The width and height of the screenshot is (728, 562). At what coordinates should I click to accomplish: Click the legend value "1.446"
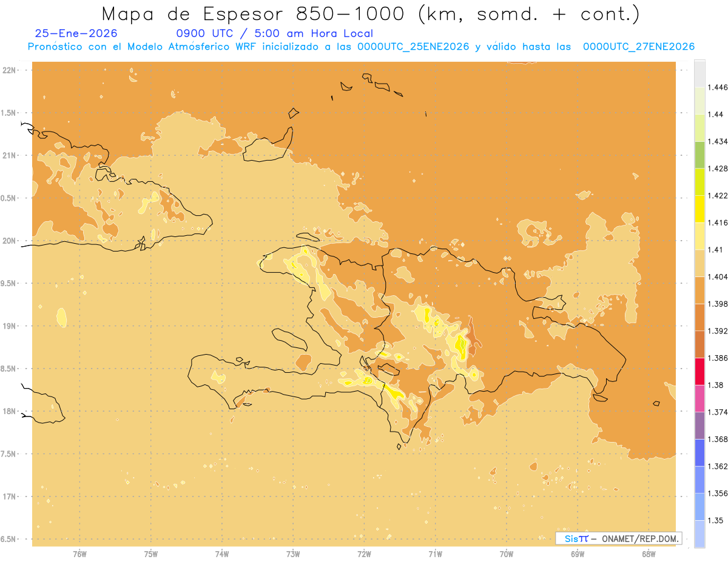(x=718, y=88)
